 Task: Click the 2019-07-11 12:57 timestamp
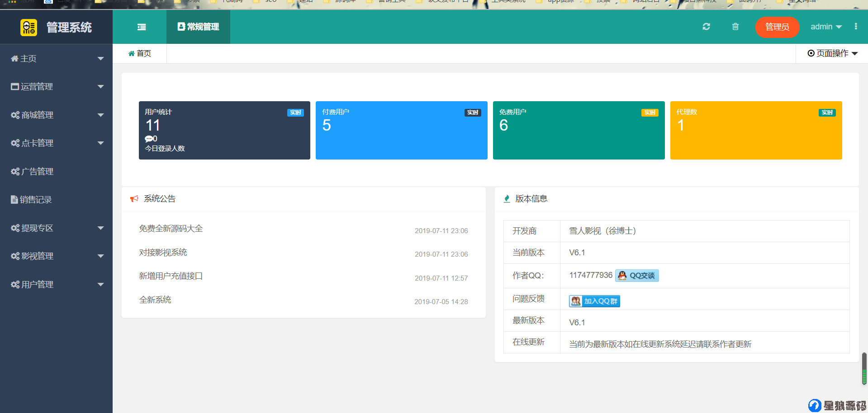click(441, 278)
